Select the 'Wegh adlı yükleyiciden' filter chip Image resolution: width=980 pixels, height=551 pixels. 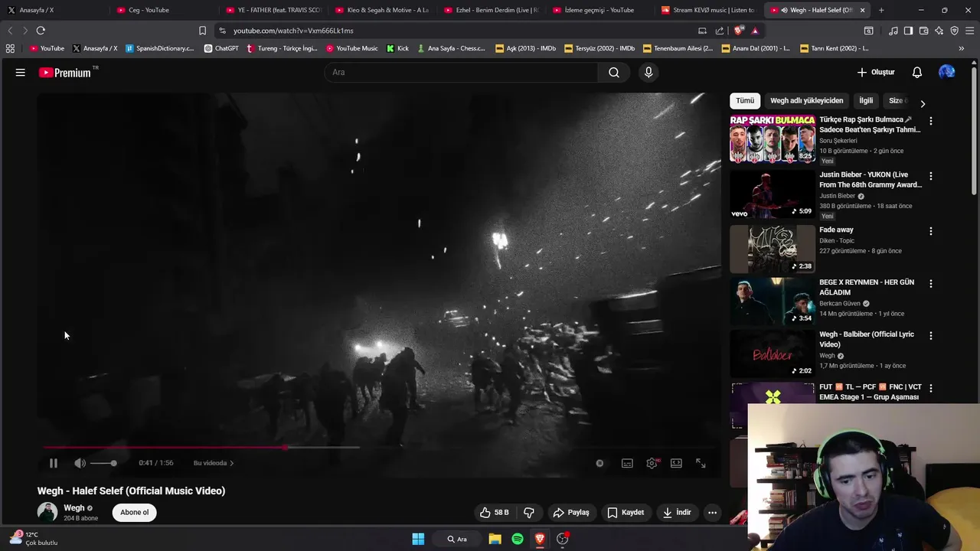tap(806, 100)
